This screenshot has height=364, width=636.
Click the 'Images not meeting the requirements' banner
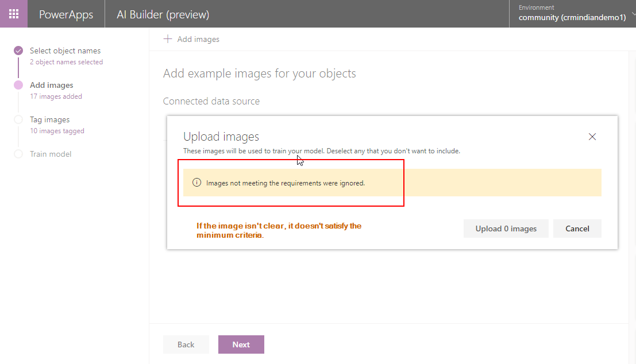[392, 183]
